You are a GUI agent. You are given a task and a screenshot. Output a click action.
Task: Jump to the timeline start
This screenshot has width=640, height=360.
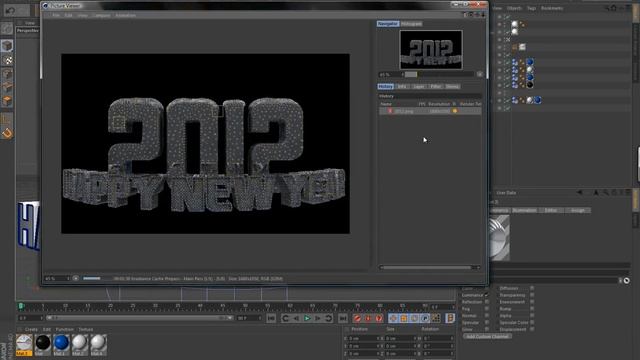point(271,318)
